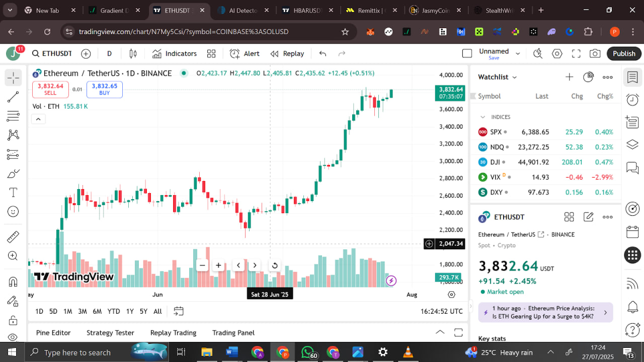Image resolution: width=644 pixels, height=362 pixels.
Task: Open the Strategy Tester tab
Action: tap(110, 333)
